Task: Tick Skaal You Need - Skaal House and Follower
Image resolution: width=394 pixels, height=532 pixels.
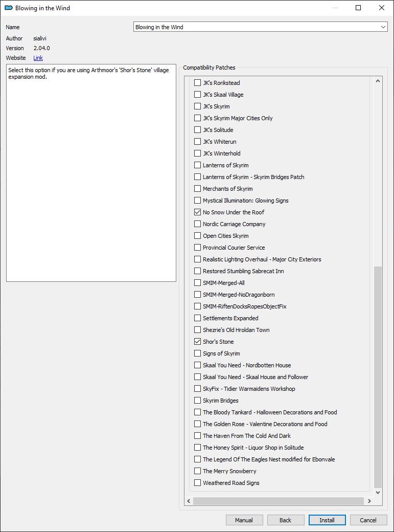Action: click(197, 377)
